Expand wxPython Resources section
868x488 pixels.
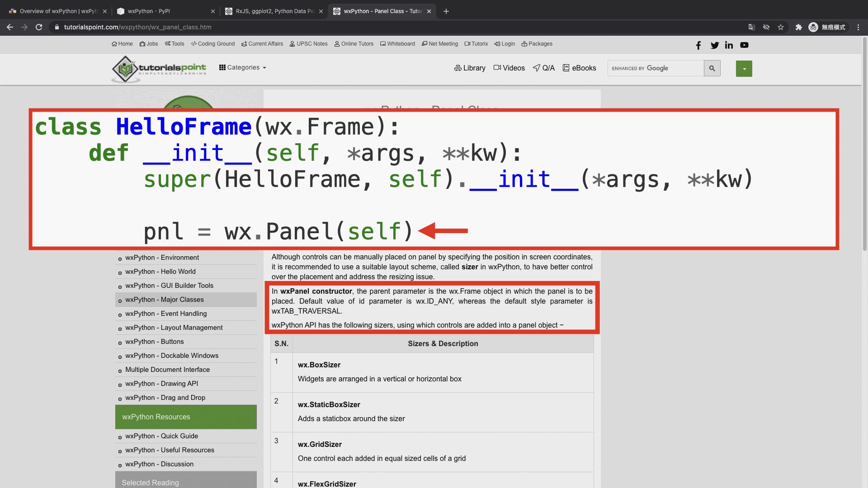pos(156,417)
